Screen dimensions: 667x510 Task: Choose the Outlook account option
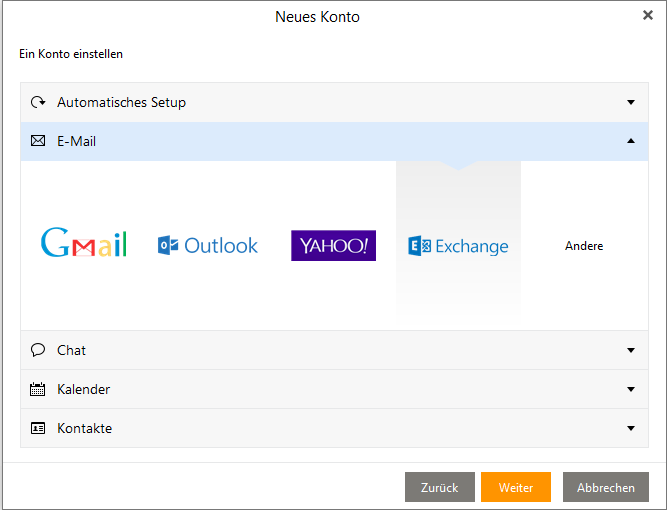point(208,245)
